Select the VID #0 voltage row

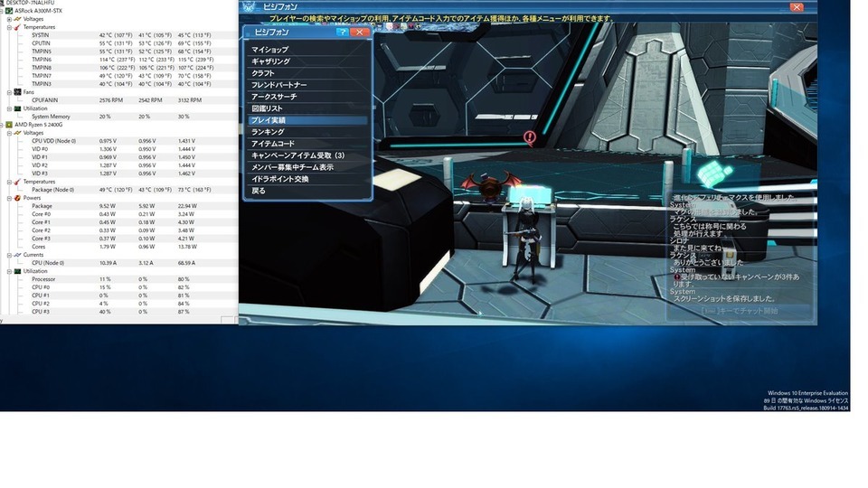[x=119, y=149]
